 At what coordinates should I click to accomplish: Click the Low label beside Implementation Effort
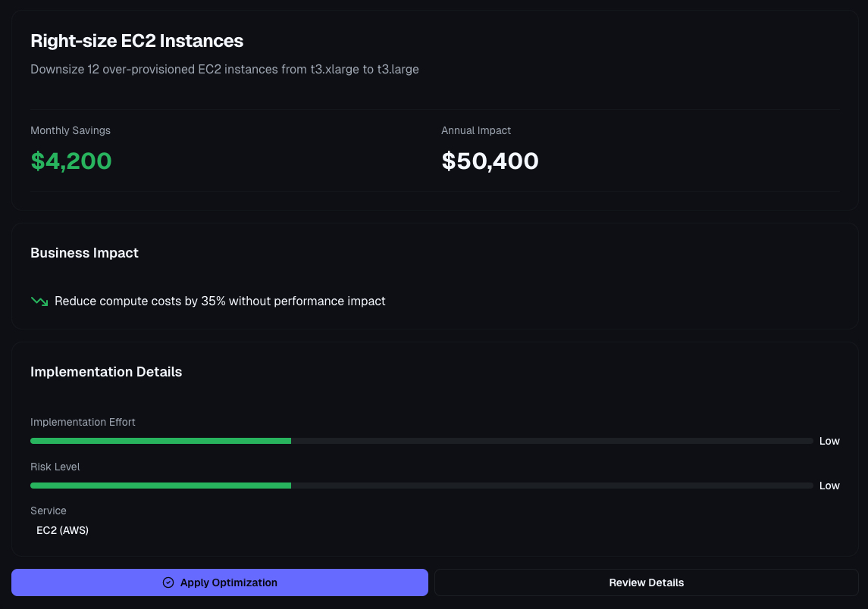829,441
